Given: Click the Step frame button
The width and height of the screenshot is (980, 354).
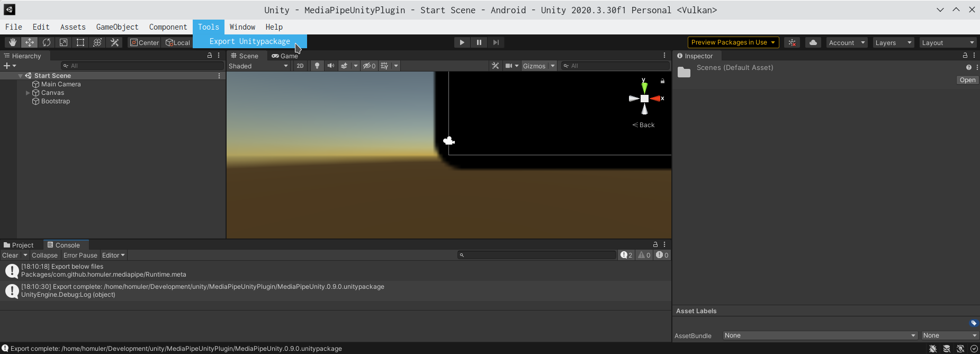Looking at the screenshot, I should pyautogui.click(x=496, y=42).
